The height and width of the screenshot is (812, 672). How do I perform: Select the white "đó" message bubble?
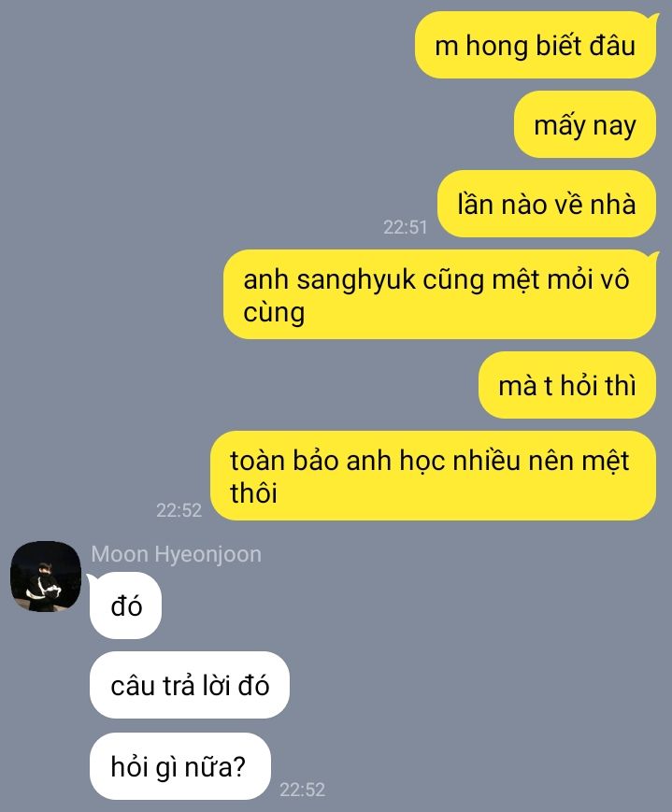click(126, 605)
